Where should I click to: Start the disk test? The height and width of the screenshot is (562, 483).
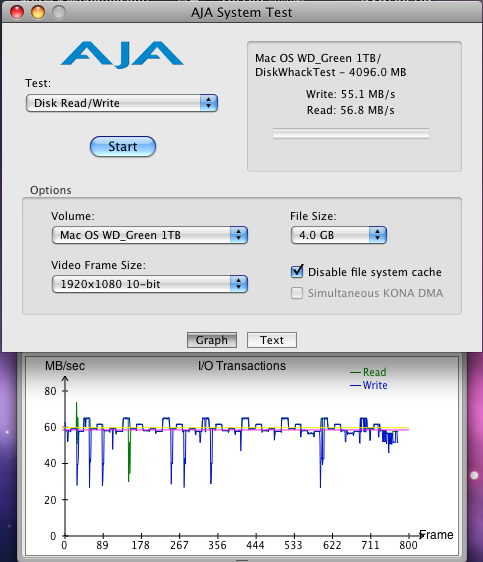pos(123,146)
